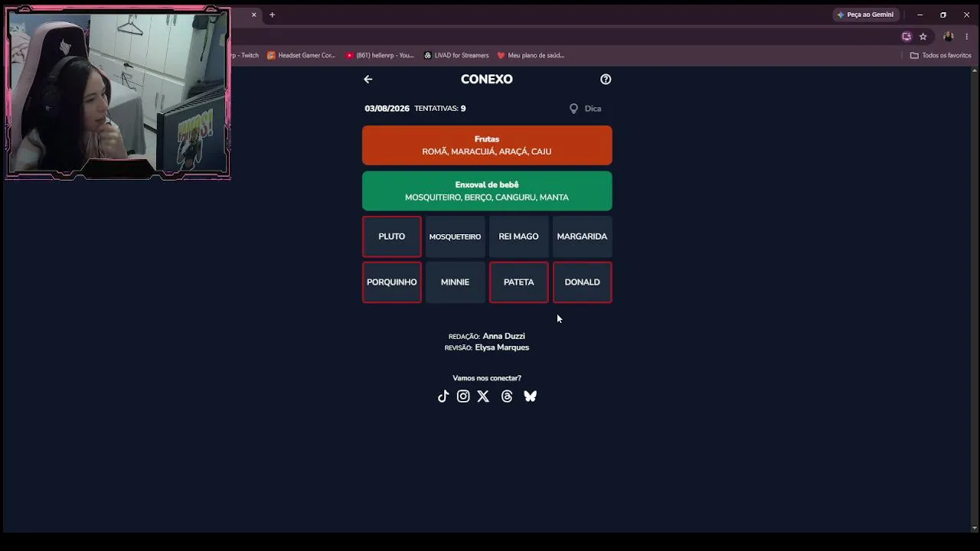Click the solved Frutas group banner
This screenshot has height=551, width=980.
click(487, 145)
